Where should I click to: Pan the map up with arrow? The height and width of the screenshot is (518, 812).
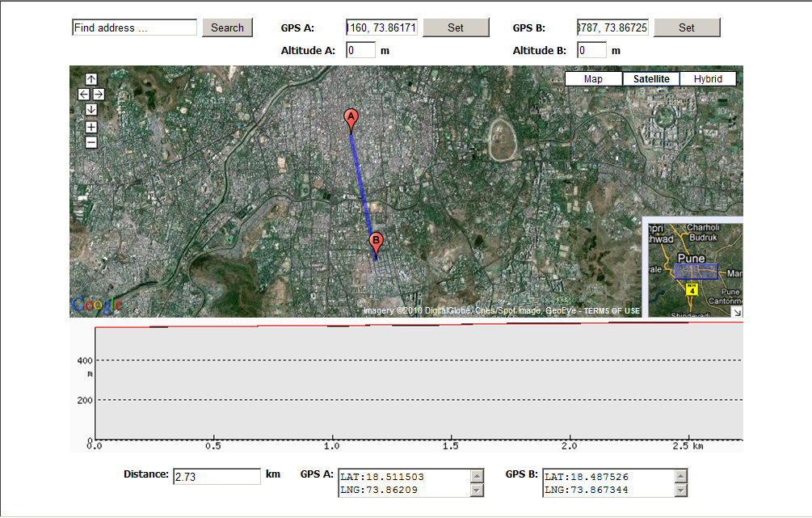pos(91,79)
